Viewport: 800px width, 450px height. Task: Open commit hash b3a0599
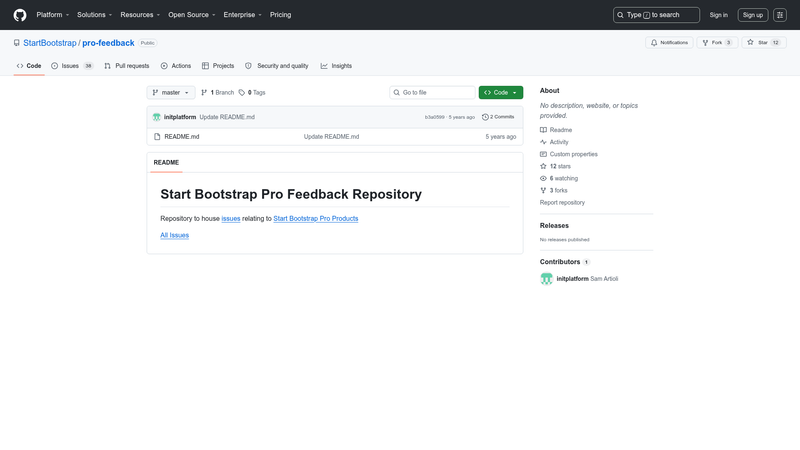point(435,117)
